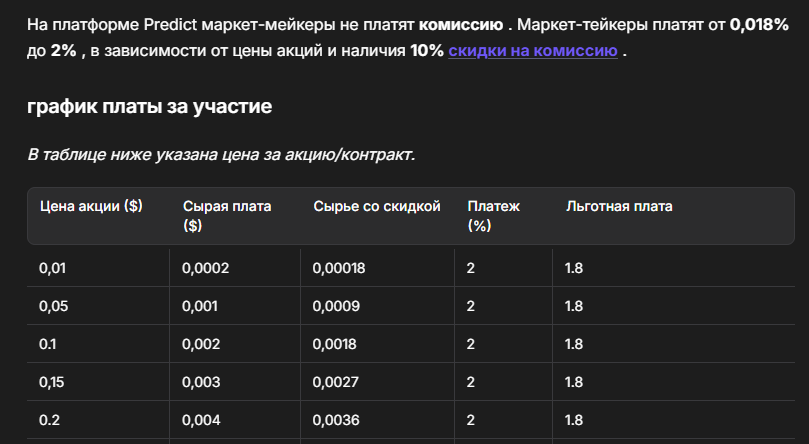Click the Платеж value 2 in the 0.2 row
809x444 pixels.
(471, 420)
